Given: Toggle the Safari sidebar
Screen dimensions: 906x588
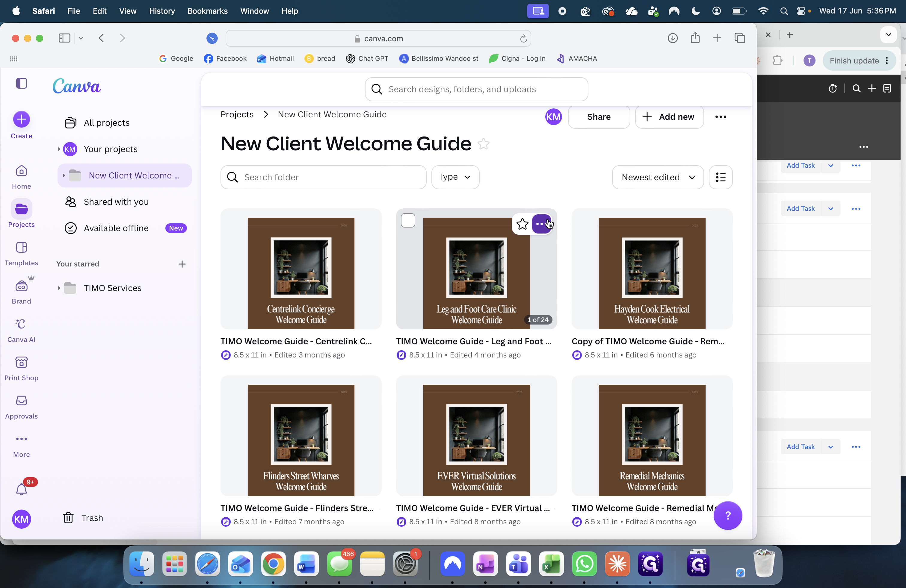Looking at the screenshot, I should tap(64, 38).
